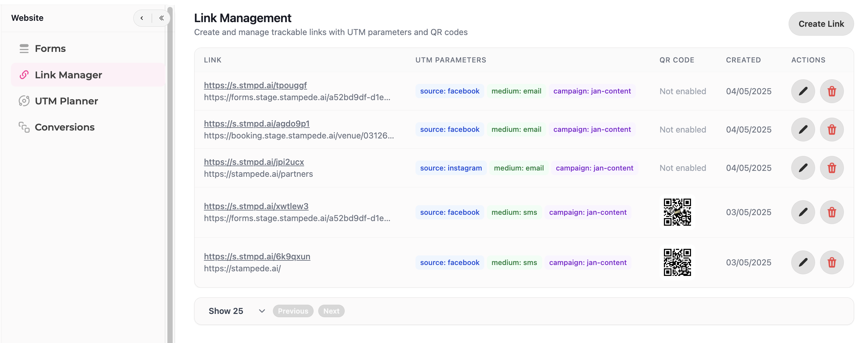The height and width of the screenshot is (343, 868).
Task: Open short link s.stmpd.ai/6k9qxun
Action: (x=257, y=256)
